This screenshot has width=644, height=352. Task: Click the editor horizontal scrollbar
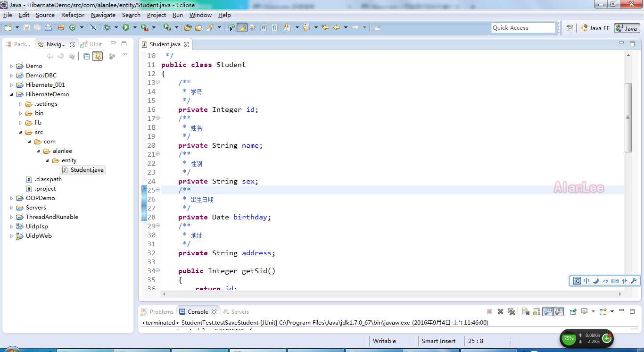[392, 294]
